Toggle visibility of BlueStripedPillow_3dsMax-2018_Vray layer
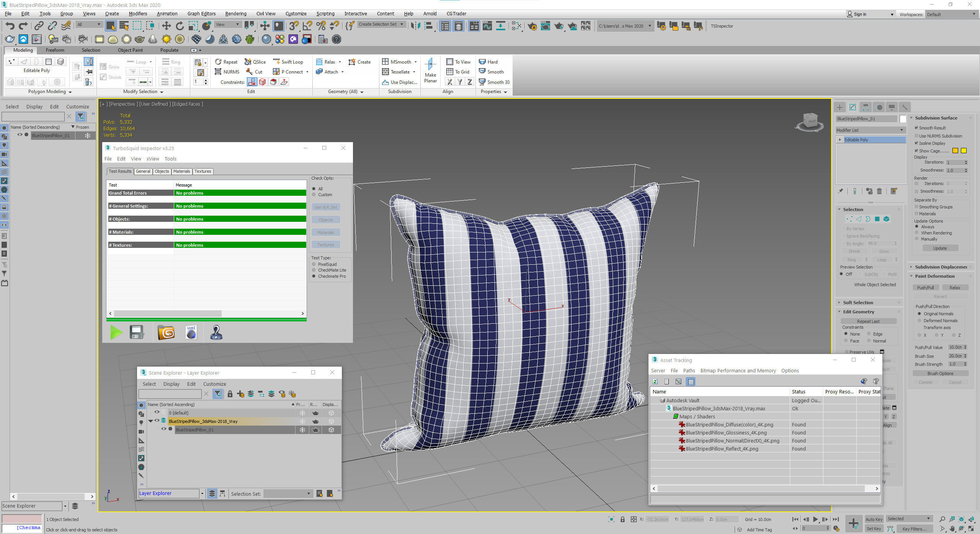 pyautogui.click(x=157, y=421)
